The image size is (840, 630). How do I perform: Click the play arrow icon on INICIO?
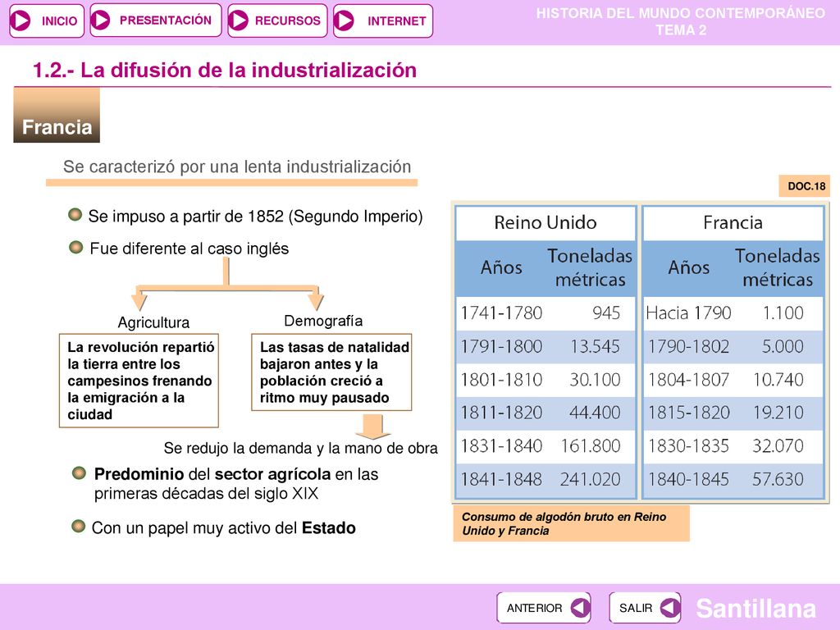pos(21,21)
